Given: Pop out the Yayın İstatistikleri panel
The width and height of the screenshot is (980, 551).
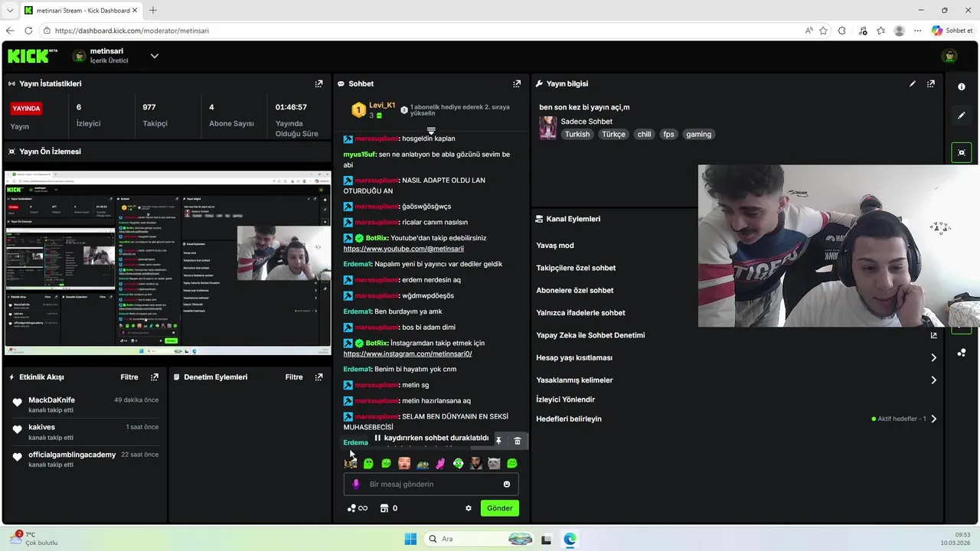Looking at the screenshot, I should (318, 83).
